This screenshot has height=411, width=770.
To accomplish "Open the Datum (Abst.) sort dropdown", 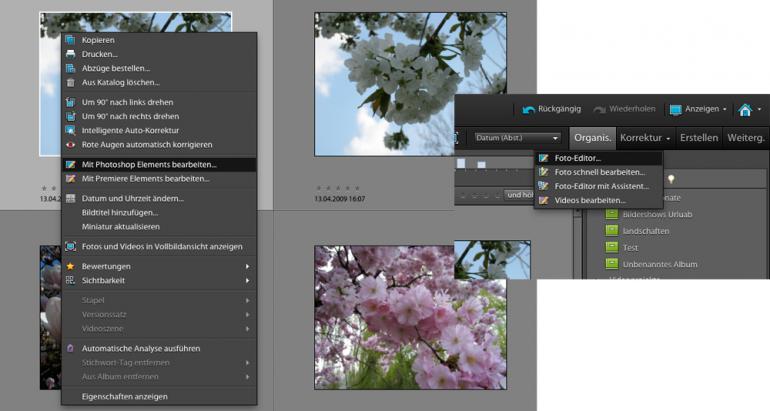I will pyautogui.click(x=515, y=137).
